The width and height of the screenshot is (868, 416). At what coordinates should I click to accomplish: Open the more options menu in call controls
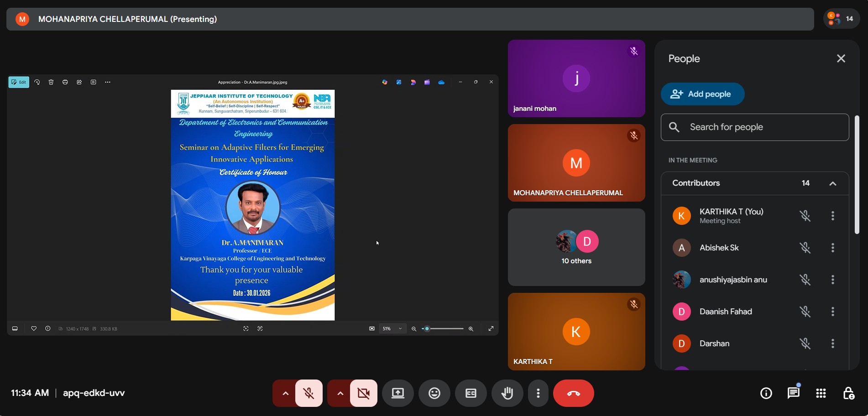click(539, 393)
